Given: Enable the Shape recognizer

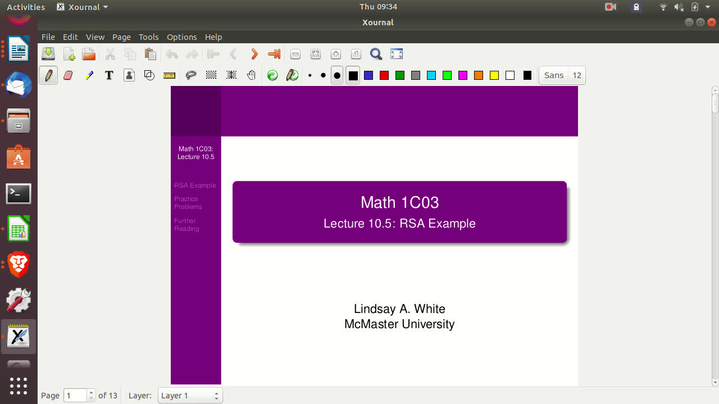Looking at the screenshot, I should point(149,75).
